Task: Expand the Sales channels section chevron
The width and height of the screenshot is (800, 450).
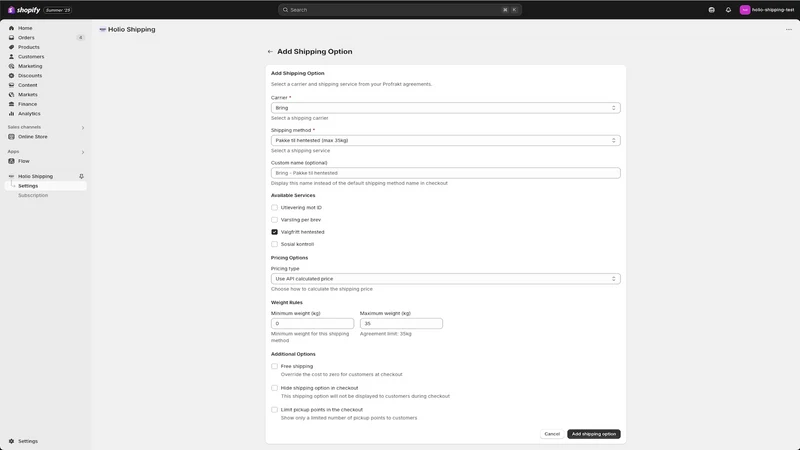Action: (x=83, y=128)
